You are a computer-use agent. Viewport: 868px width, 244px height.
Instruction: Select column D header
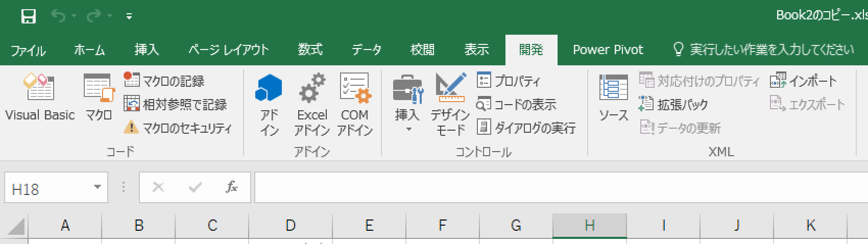[x=291, y=225]
